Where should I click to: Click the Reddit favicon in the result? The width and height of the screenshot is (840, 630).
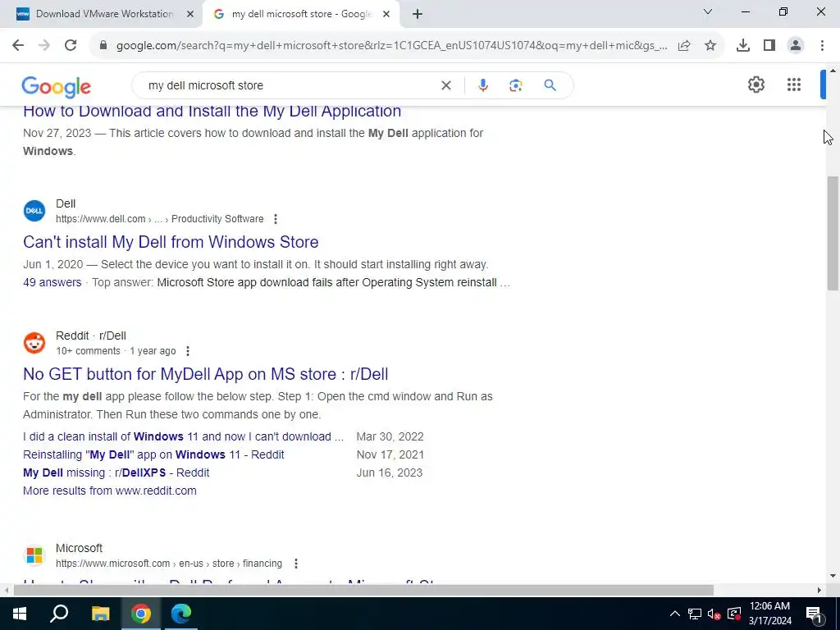pyautogui.click(x=34, y=343)
